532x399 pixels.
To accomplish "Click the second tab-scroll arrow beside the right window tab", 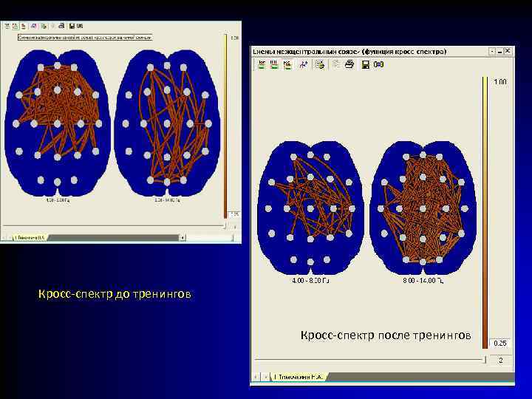I will click(265, 377).
